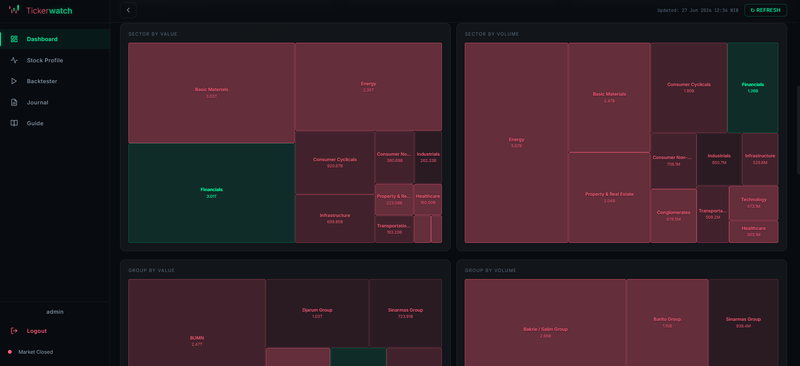Click the Market Closed status text
Image resolution: width=800 pixels, height=366 pixels.
click(x=35, y=352)
